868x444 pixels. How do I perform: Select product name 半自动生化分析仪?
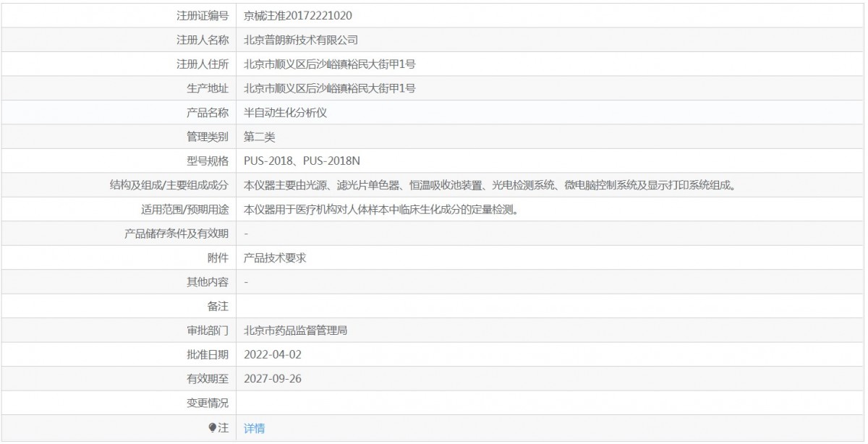pyautogui.click(x=286, y=112)
